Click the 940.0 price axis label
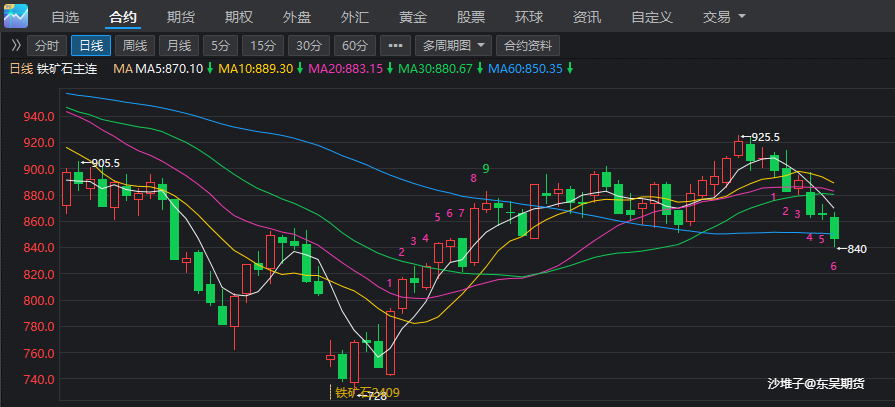This screenshot has width=895, height=407. 39,116
